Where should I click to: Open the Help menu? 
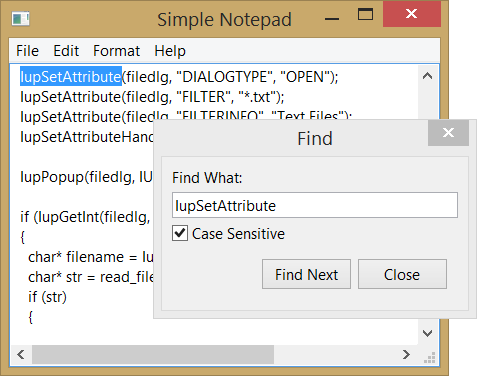[170, 51]
